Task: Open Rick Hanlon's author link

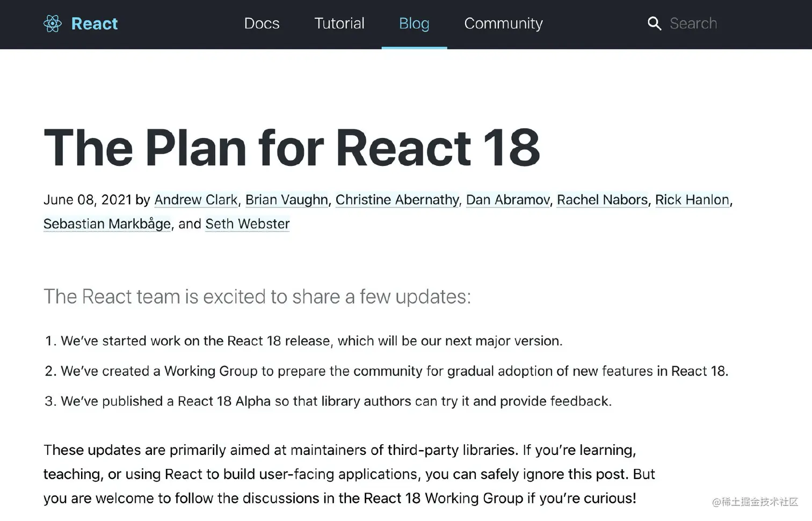Action: click(x=692, y=200)
